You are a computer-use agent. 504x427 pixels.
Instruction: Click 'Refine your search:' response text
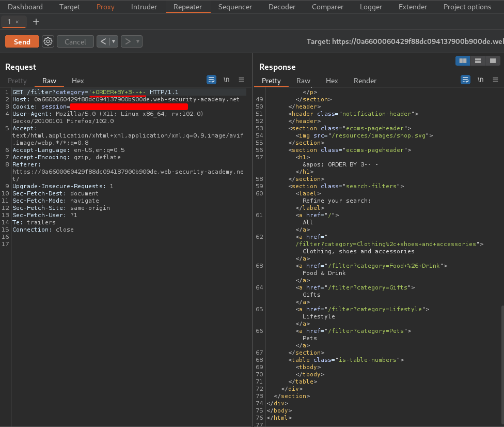point(337,201)
